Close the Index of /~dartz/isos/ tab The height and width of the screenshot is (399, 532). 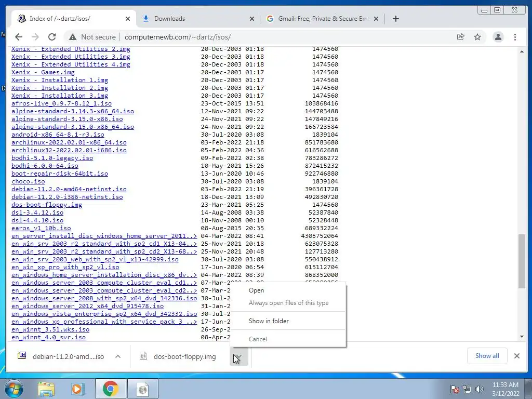point(128,19)
